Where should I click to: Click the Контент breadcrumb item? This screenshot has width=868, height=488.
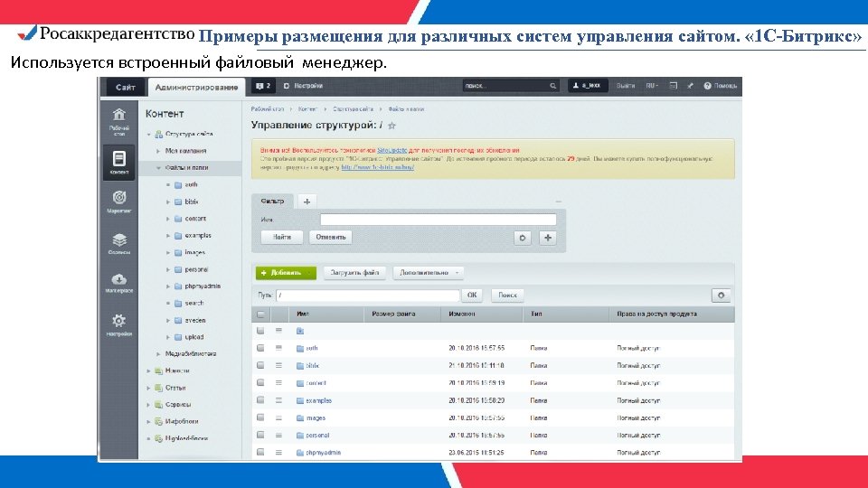tap(307, 109)
